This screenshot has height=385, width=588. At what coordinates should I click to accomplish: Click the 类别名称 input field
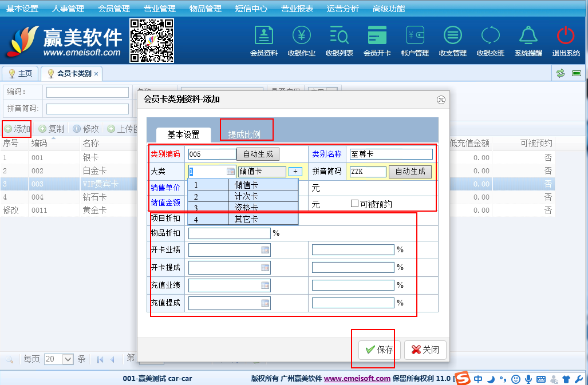pyautogui.click(x=390, y=154)
